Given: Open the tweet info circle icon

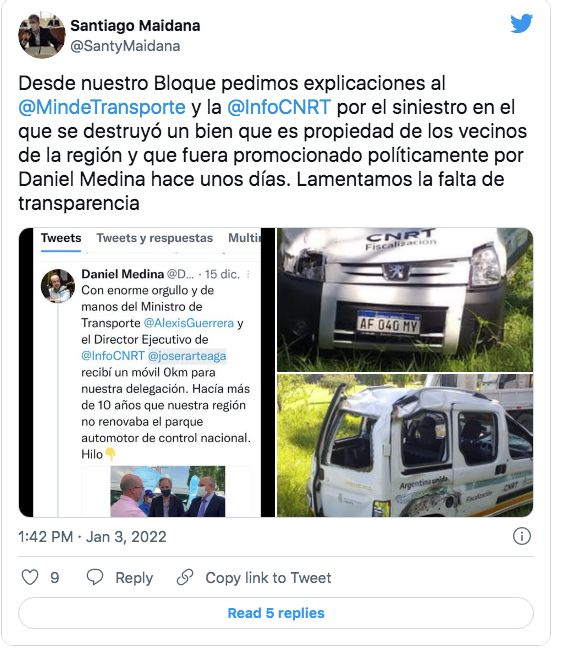Looking at the screenshot, I should (x=522, y=536).
